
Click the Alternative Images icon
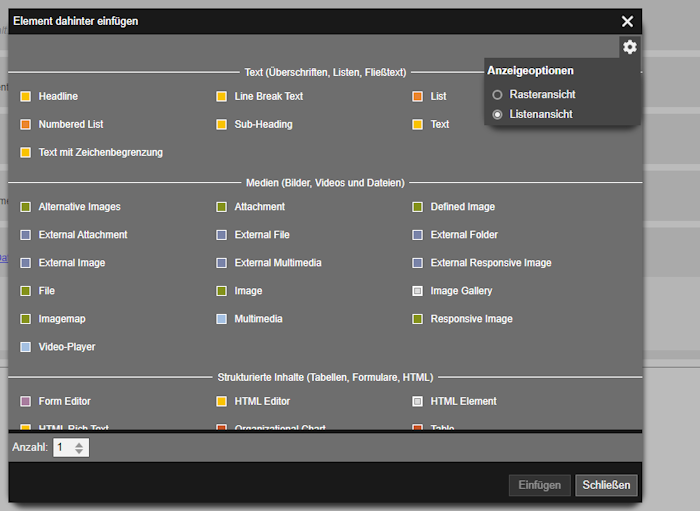pos(25,207)
